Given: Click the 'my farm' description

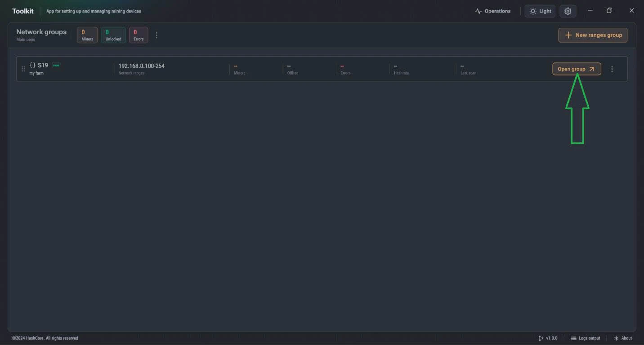Looking at the screenshot, I should [x=36, y=73].
